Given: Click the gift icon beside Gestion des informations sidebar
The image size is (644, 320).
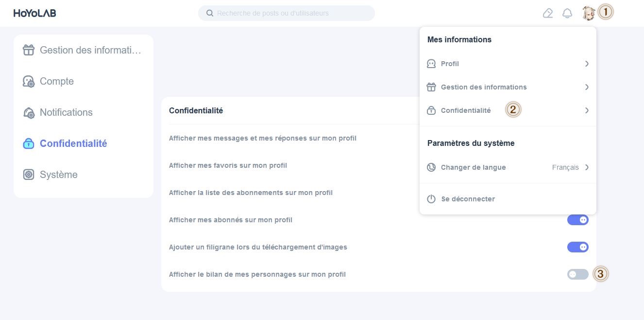Looking at the screenshot, I should click(x=29, y=50).
